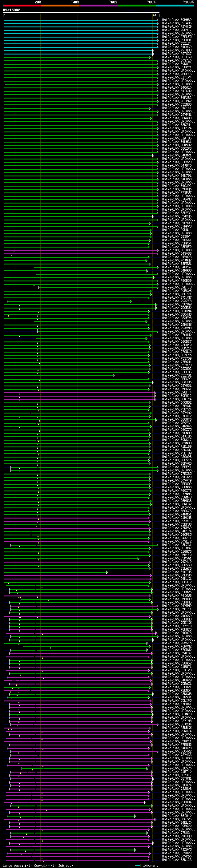Image resolution: width=197 pixels, height=868 pixels.
Task: Click hit label UniRef100_Q6IP42
Action: click(x=177, y=101)
